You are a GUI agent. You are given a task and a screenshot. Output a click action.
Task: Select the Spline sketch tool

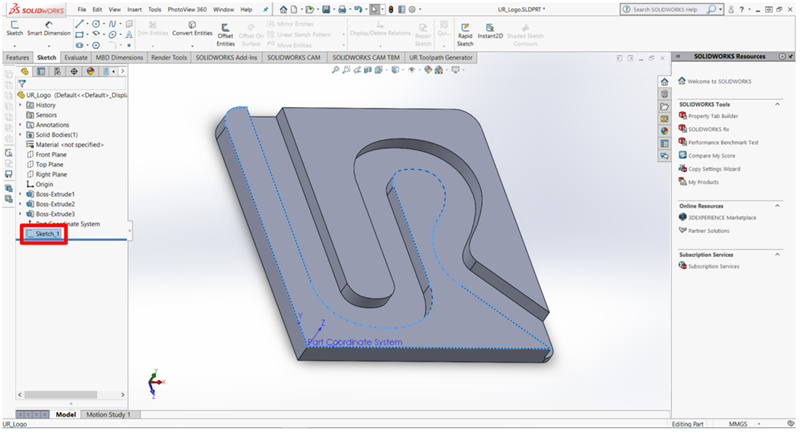(x=112, y=24)
